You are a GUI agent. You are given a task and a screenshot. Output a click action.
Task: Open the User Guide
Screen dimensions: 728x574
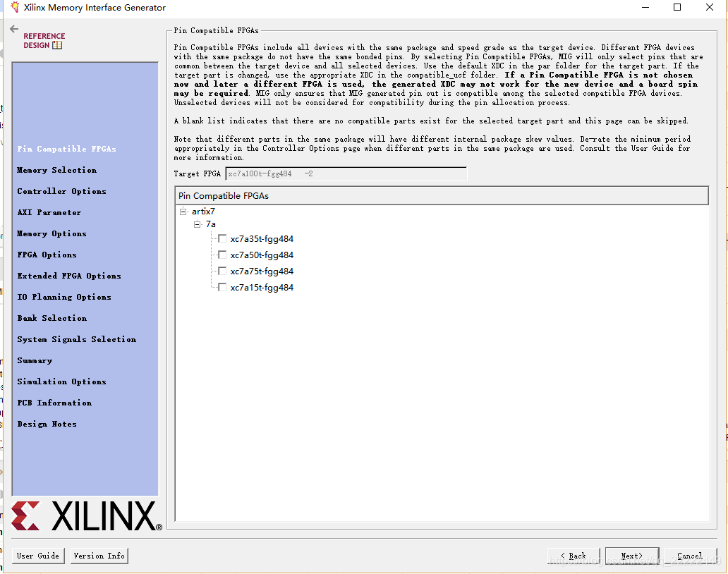point(37,555)
